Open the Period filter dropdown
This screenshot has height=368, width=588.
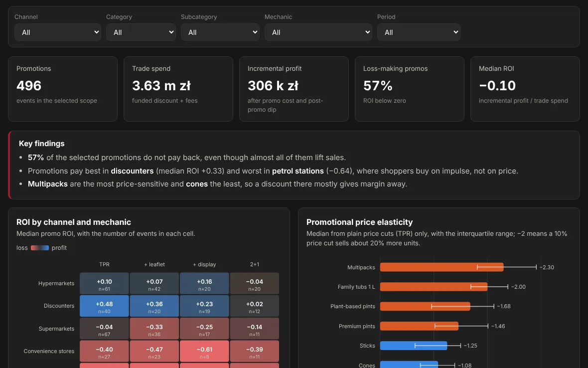[x=419, y=32]
